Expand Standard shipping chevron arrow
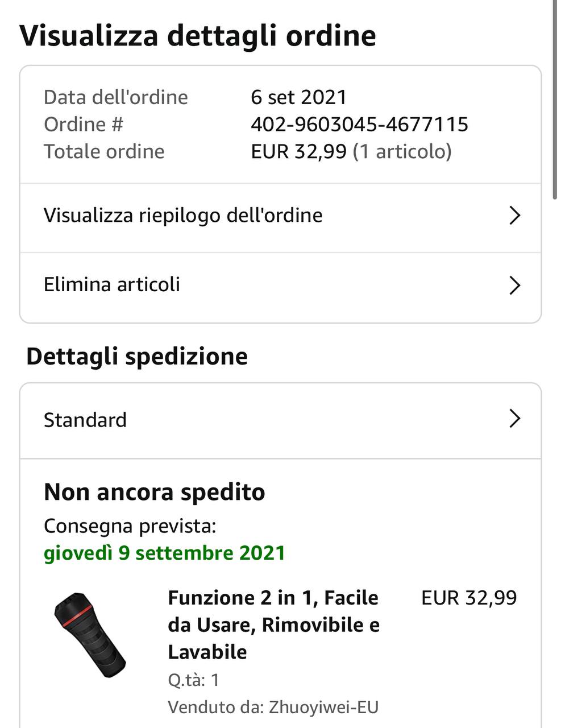Image resolution: width=561 pixels, height=728 pixels. 515,418
